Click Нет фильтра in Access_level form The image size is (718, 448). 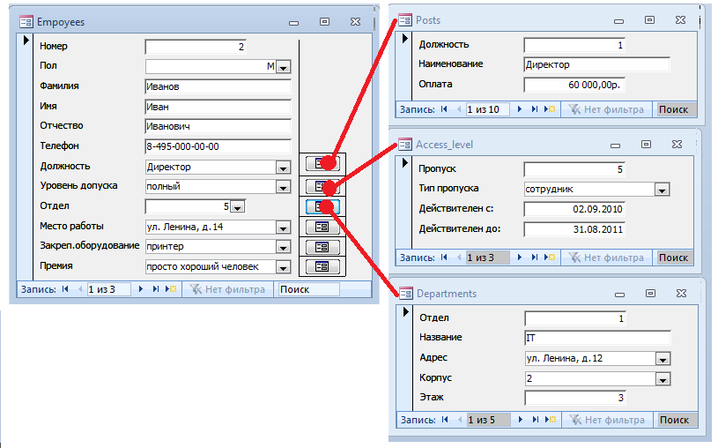pos(606,257)
